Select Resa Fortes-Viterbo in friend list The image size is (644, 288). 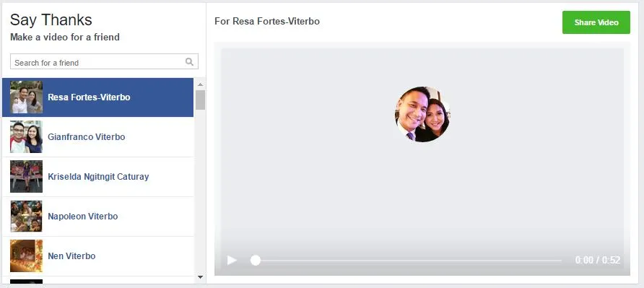tap(97, 97)
